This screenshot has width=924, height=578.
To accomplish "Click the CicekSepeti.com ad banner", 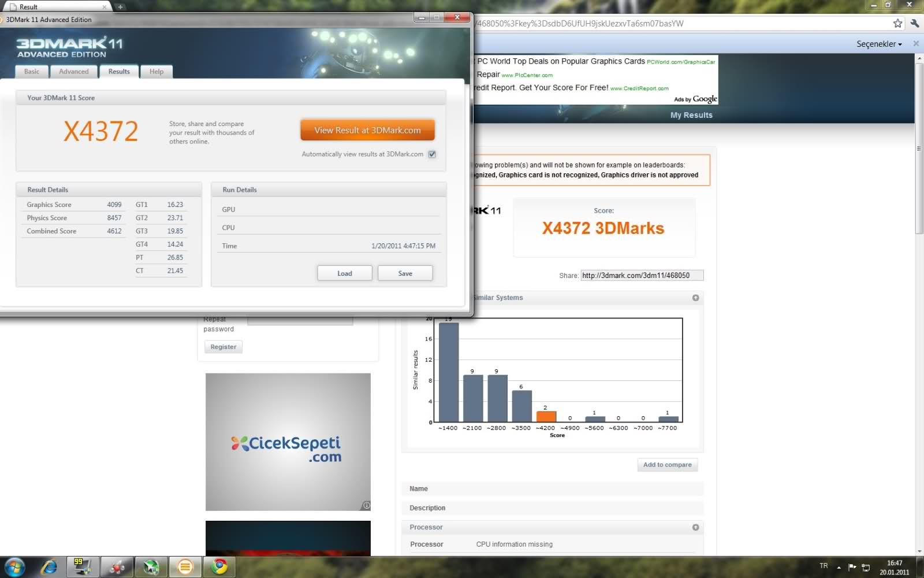I will tap(288, 442).
